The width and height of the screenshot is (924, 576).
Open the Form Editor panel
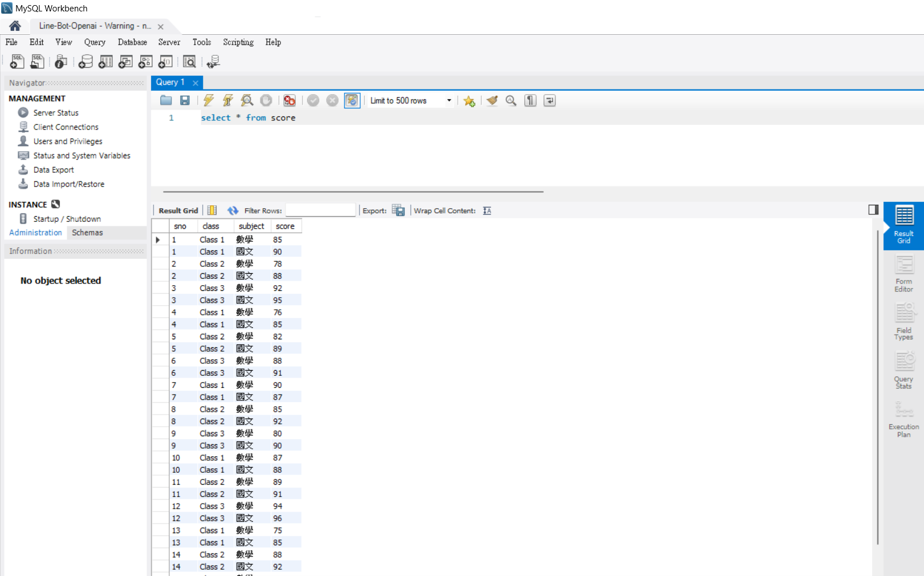click(x=903, y=274)
